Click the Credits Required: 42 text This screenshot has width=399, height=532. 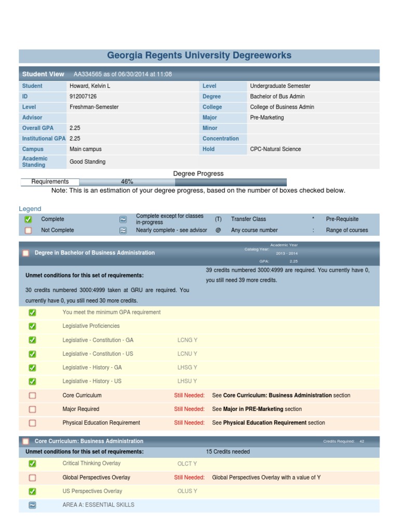coord(343,441)
